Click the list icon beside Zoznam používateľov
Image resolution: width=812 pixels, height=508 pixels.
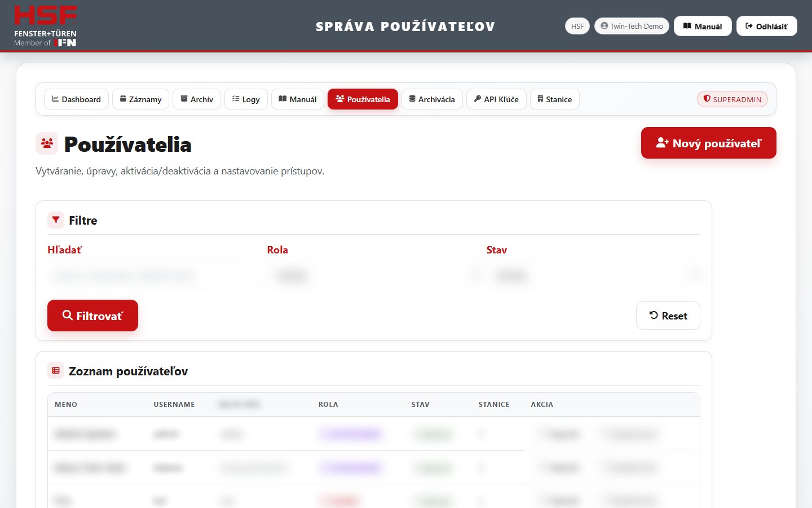tap(56, 371)
